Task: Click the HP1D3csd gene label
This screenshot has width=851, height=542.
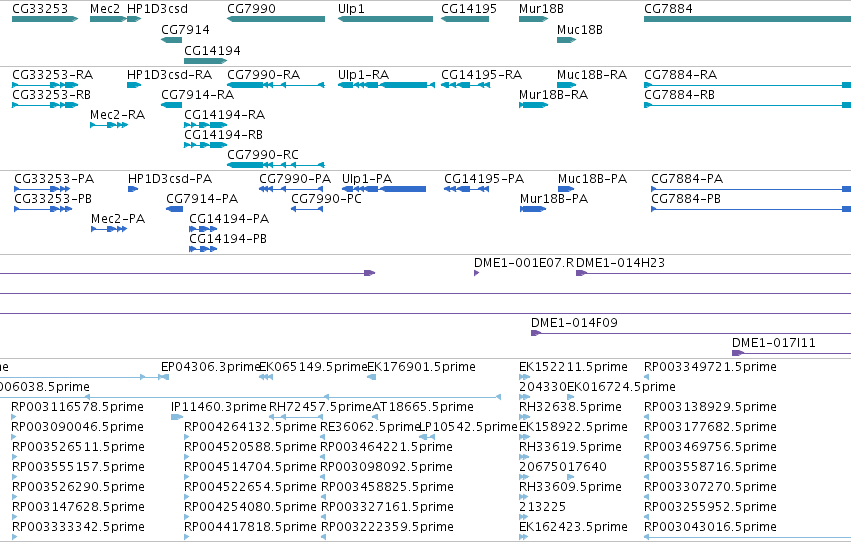Action: [x=157, y=9]
